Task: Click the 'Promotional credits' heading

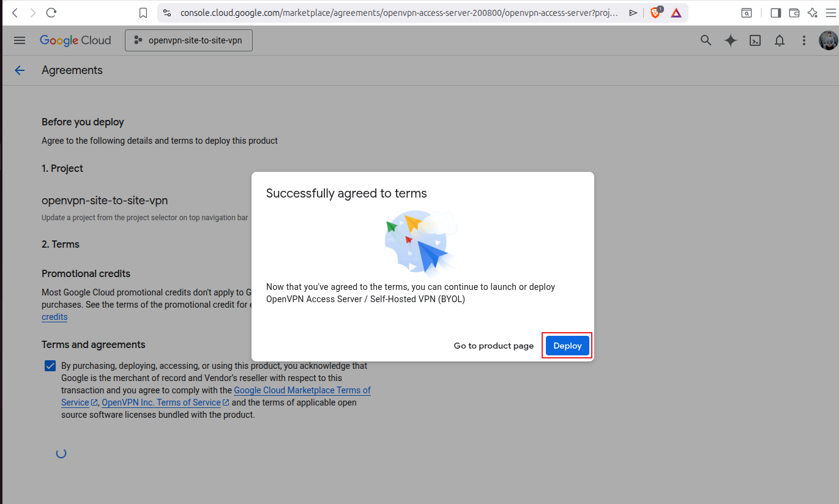Action: tap(86, 273)
